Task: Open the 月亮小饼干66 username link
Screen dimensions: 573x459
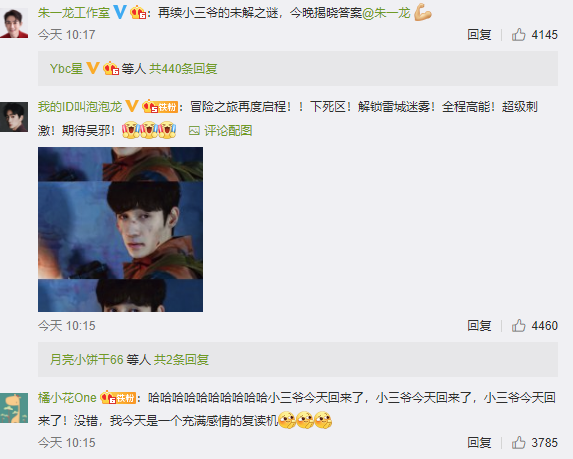Action: pos(87,360)
